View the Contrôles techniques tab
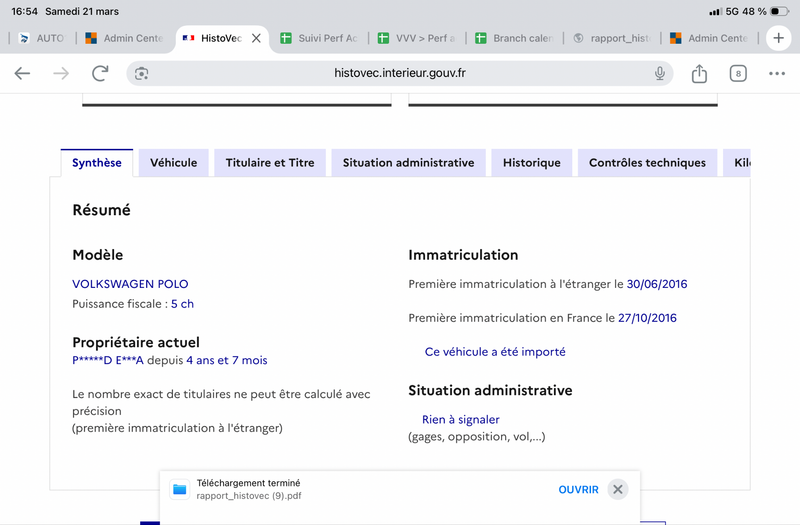This screenshot has width=800, height=525. coord(647,163)
